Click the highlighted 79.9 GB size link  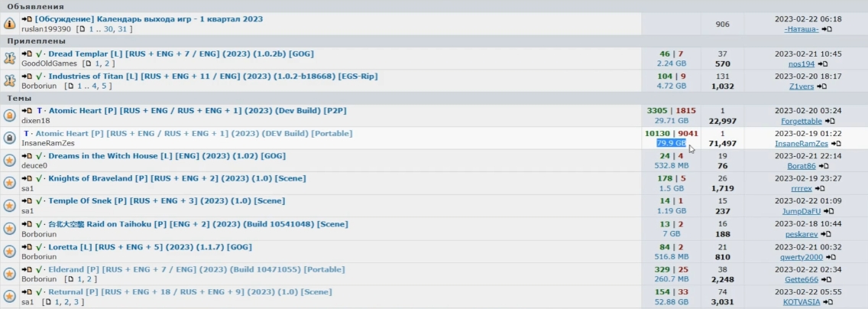671,143
